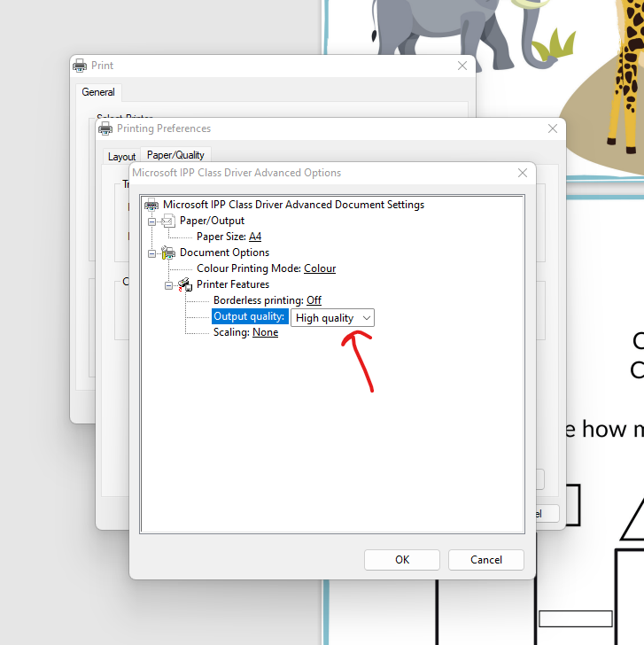This screenshot has height=645, width=644.
Task: Click the Scaling None value
Action: point(265,332)
